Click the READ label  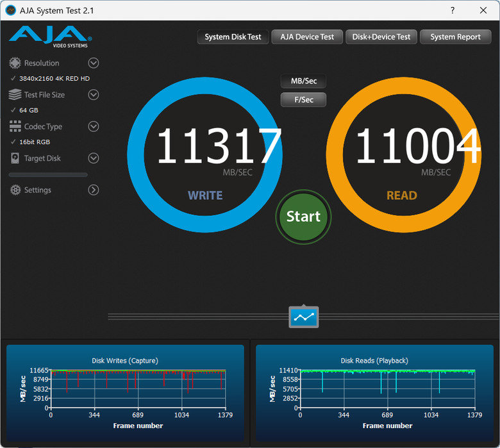pos(402,195)
